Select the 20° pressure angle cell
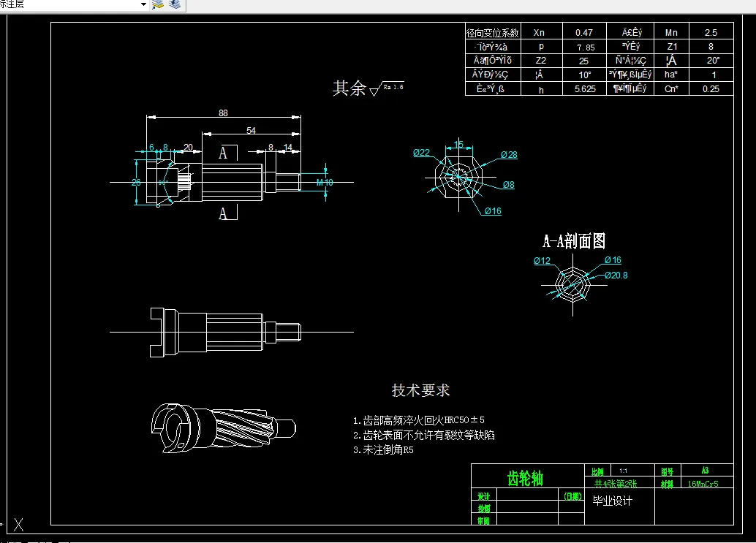Screen dimensions: 756x543 click(x=713, y=61)
